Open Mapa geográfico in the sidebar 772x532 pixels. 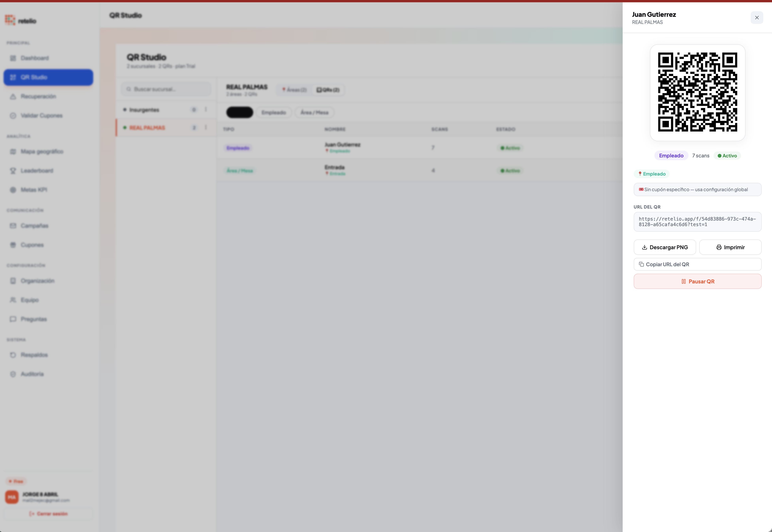(x=48, y=152)
